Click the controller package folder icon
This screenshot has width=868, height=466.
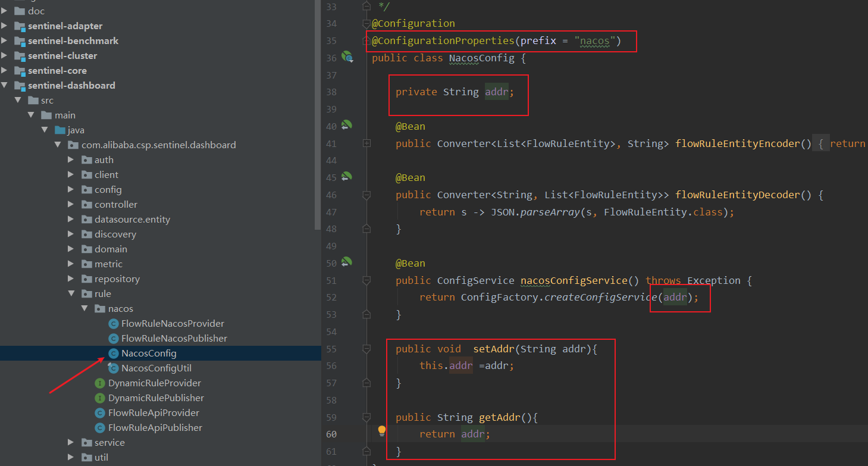pyautogui.click(x=87, y=205)
